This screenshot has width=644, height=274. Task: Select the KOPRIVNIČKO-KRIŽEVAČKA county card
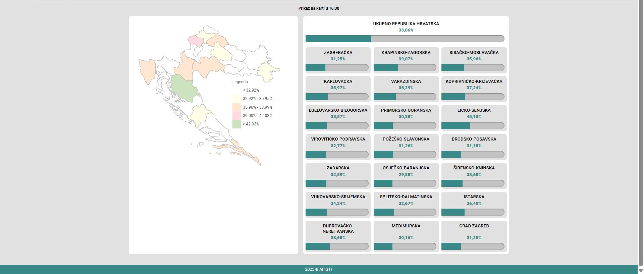point(474,89)
